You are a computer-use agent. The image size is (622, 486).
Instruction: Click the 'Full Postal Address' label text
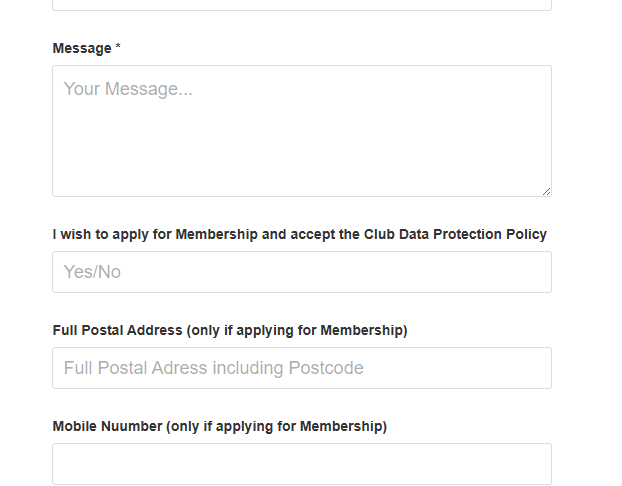click(x=117, y=330)
